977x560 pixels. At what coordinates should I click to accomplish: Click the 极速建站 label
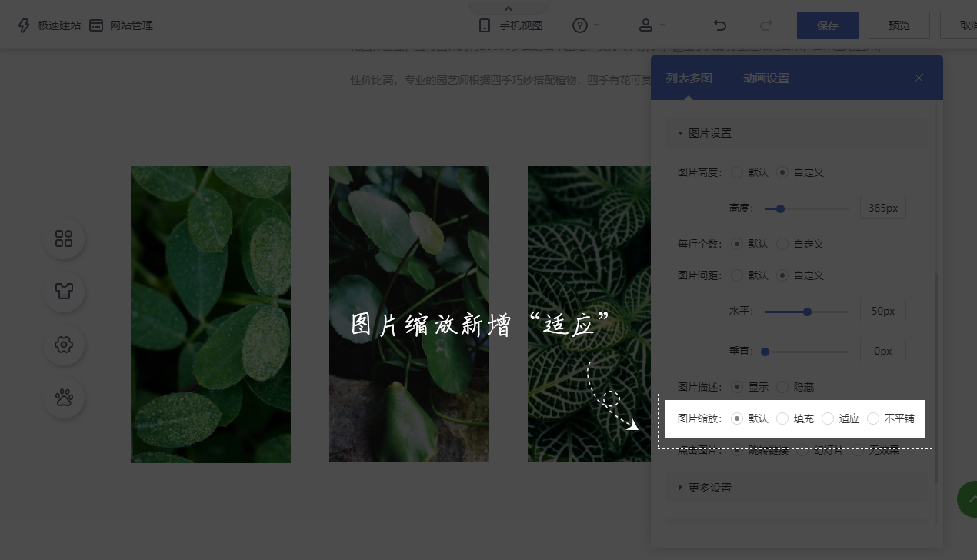[59, 25]
